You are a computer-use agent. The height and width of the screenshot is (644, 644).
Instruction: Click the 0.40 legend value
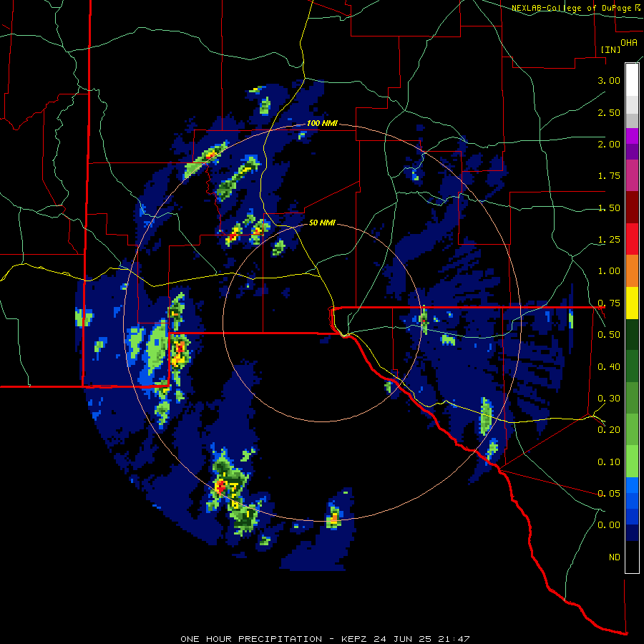tap(609, 367)
